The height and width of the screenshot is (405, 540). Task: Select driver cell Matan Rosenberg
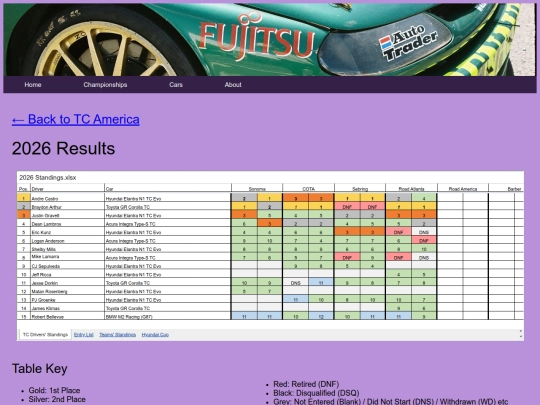tap(67, 291)
